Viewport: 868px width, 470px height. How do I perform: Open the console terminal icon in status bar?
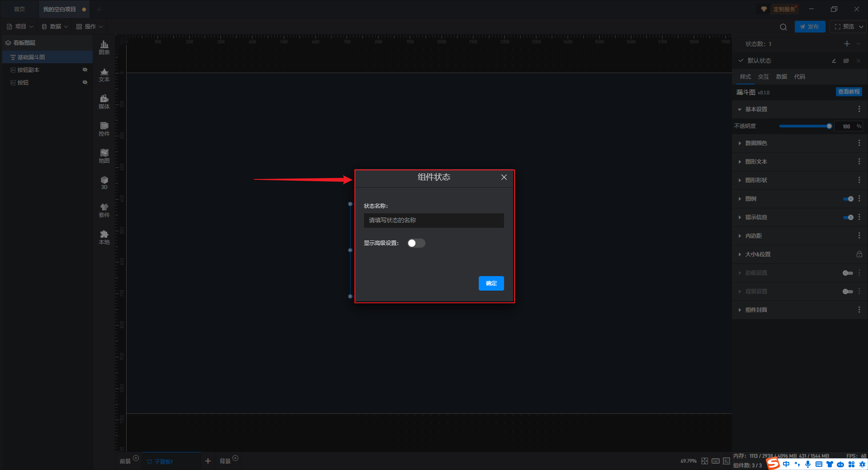point(726,461)
